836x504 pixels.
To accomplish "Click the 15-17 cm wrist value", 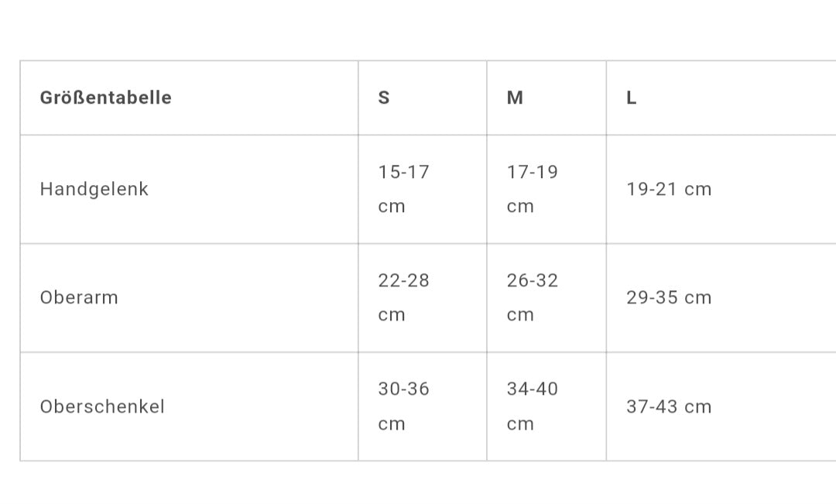I will (x=403, y=189).
